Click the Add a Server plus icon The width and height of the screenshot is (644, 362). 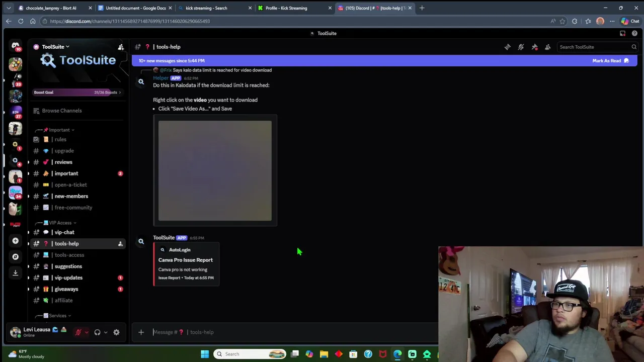(x=15, y=241)
